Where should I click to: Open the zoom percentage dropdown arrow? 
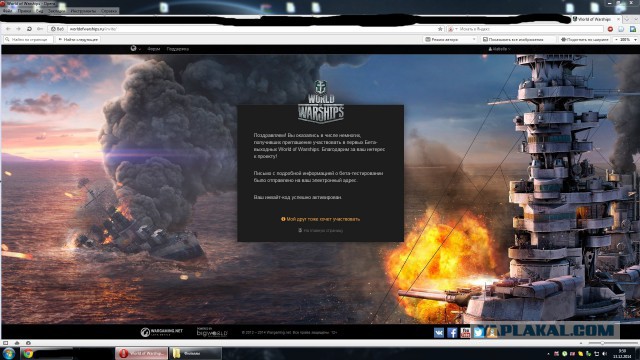point(635,40)
